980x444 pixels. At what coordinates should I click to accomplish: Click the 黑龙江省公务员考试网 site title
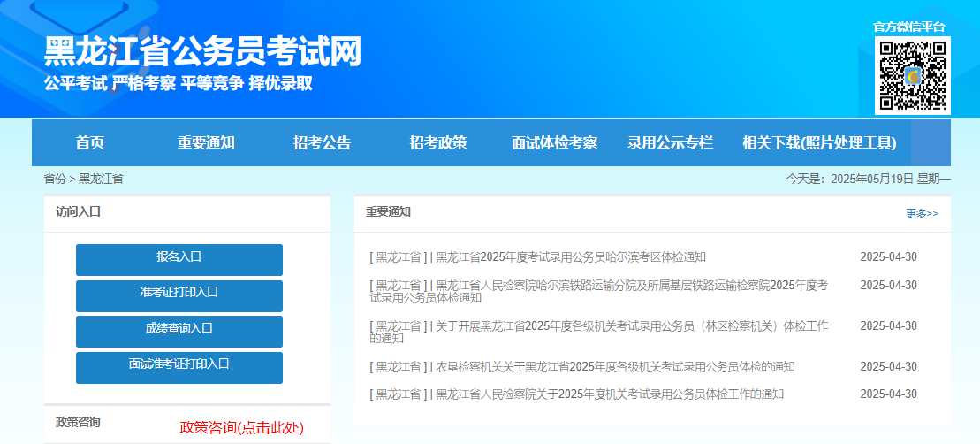pyautogui.click(x=202, y=52)
